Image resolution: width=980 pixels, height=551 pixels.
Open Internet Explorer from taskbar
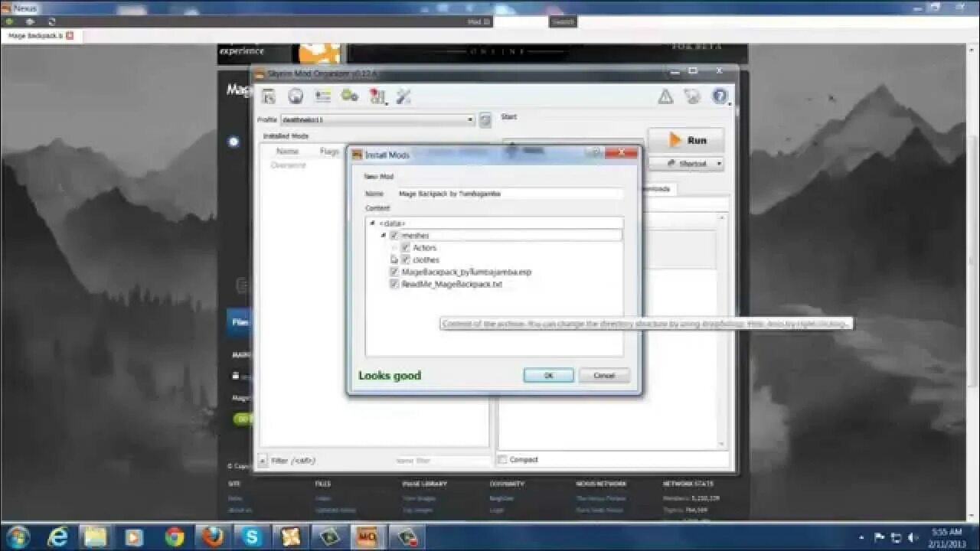(57, 537)
